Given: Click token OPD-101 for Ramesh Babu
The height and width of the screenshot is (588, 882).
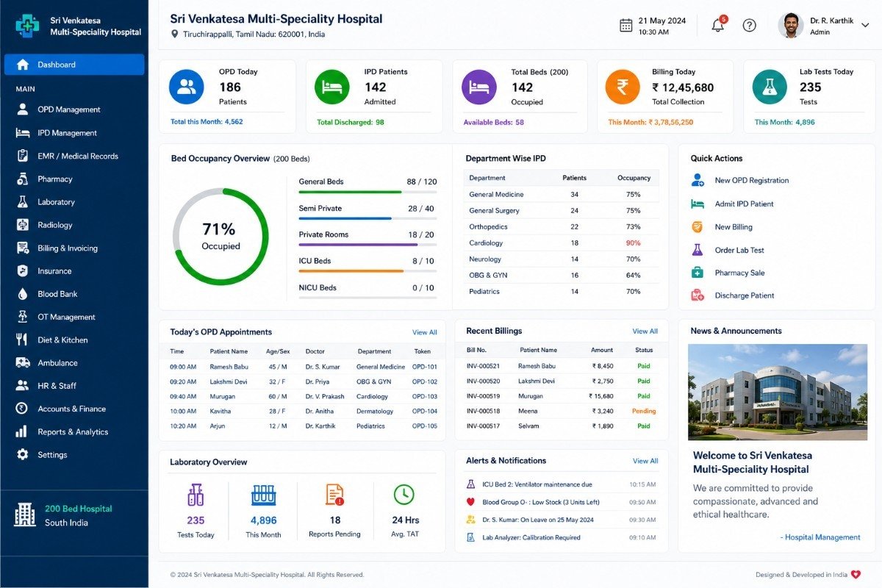Looking at the screenshot, I should [425, 367].
